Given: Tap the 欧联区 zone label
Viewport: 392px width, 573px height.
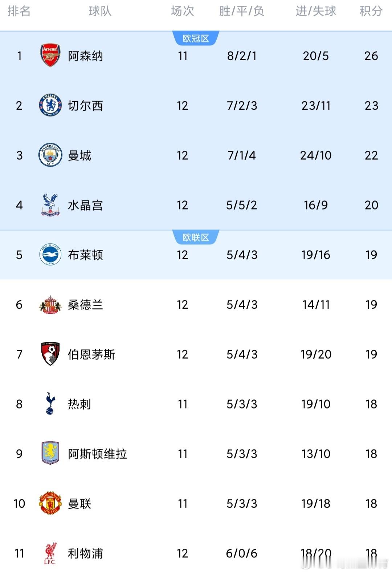Looking at the screenshot, I should click(196, 237).
